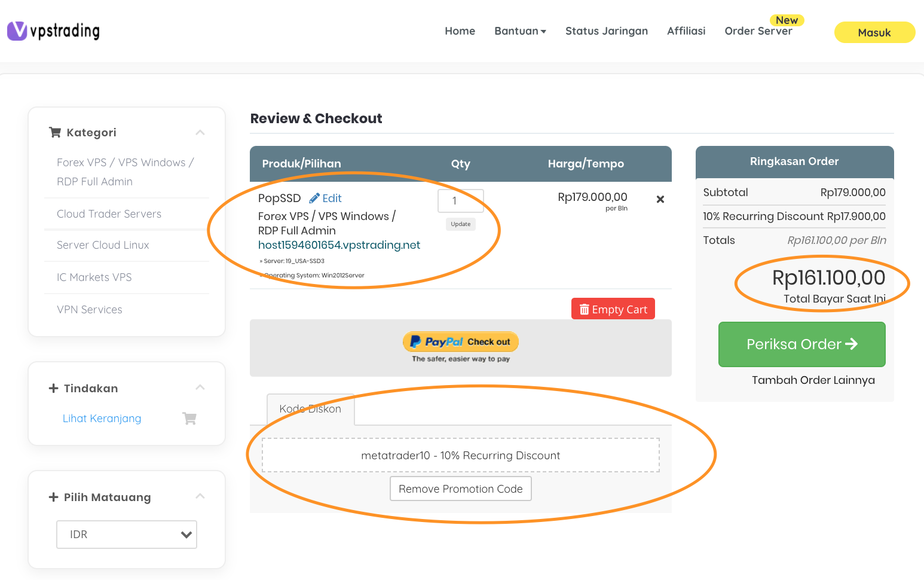
Task: Click host1594601654.vpstrading.net hostname
Action: 339,245
